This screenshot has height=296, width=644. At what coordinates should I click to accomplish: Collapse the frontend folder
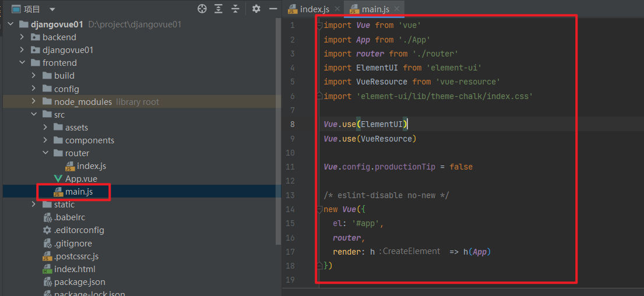coord(22,63)
